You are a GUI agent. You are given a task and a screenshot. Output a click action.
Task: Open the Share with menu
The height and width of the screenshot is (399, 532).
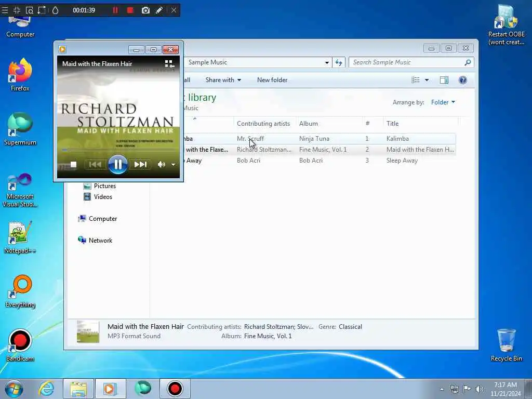(223, 80)
